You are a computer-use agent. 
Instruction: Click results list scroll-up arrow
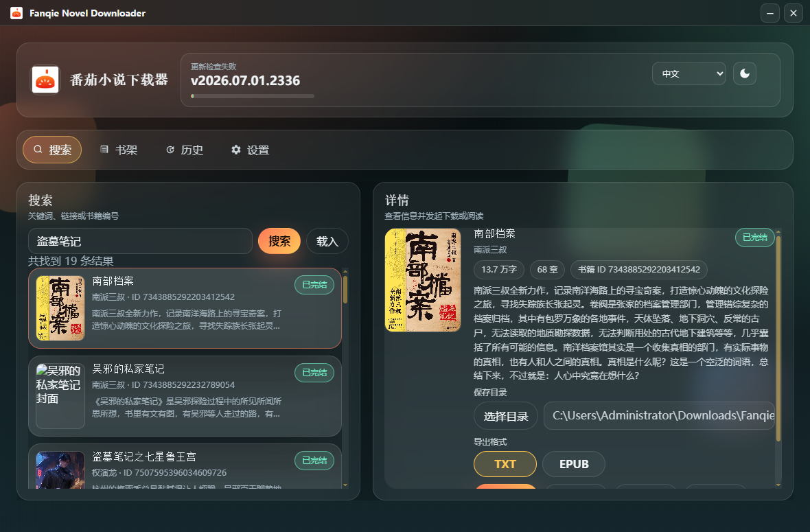point(345,271)
